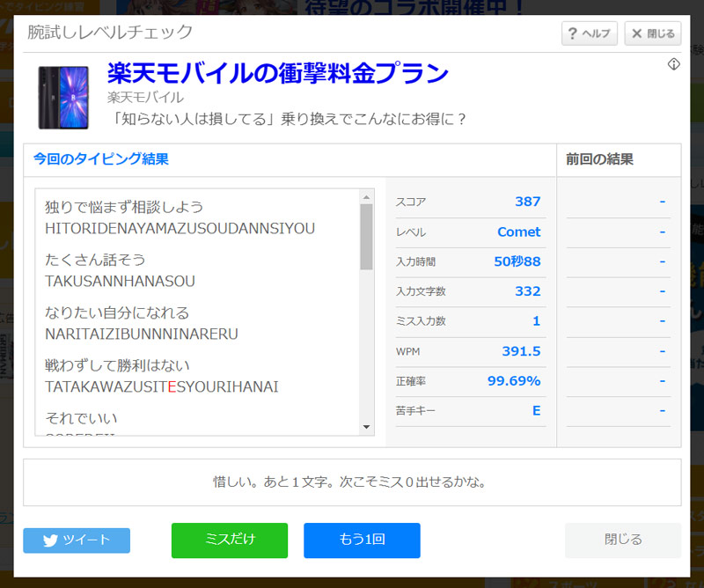Share result with ツイート button
704x588 pixels.
(x=77, y=540)
